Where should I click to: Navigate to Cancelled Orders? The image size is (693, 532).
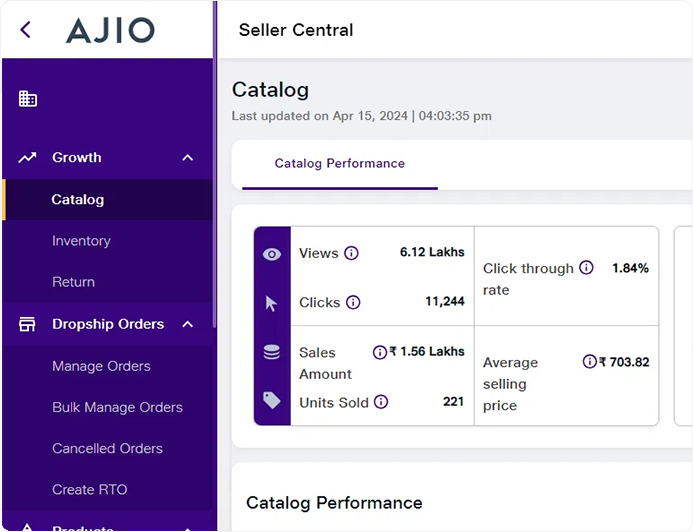(107, 448)
